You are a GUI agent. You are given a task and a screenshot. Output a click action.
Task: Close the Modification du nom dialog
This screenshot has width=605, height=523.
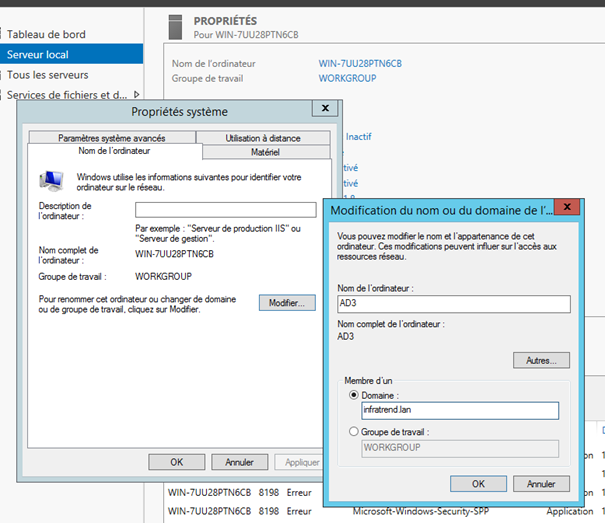click(567, 209)
